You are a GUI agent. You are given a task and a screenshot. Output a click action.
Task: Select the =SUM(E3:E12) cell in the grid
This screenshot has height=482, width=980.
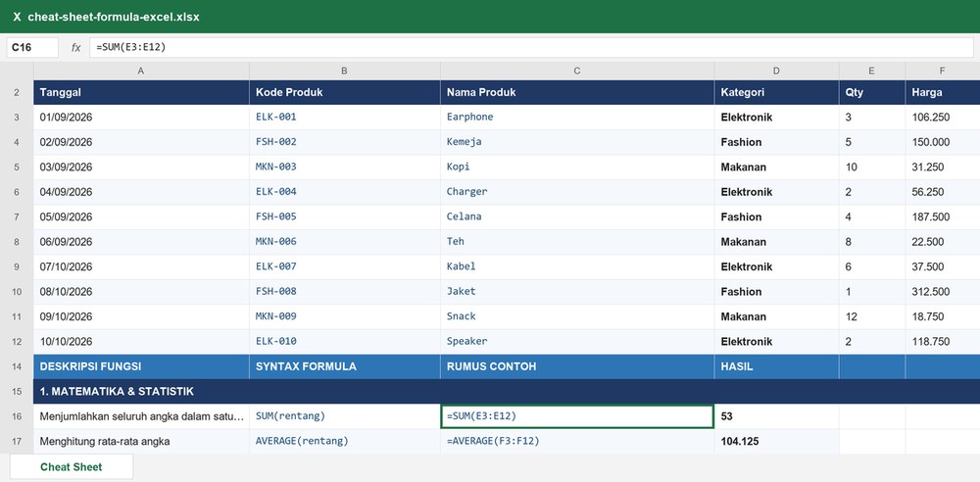[577, 416]
